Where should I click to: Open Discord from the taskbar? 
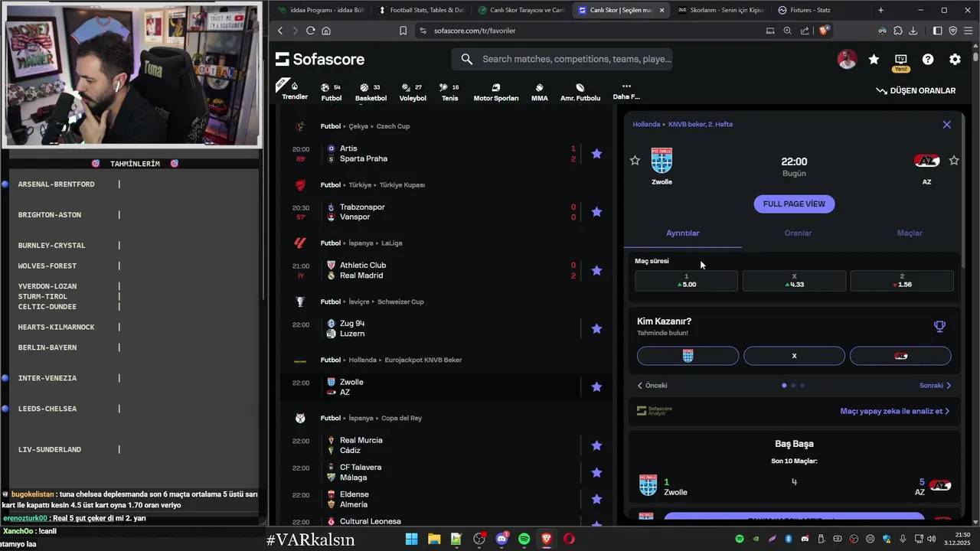(501, 539)
